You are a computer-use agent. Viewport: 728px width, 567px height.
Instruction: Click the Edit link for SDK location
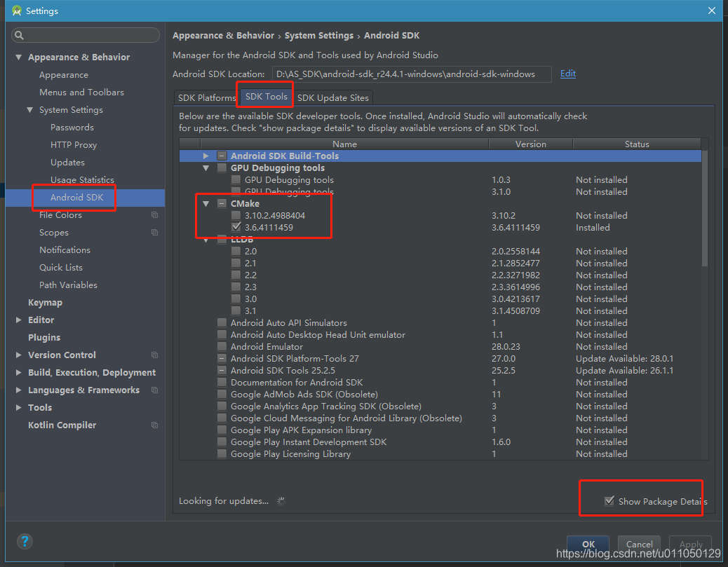tap(567, 73)
